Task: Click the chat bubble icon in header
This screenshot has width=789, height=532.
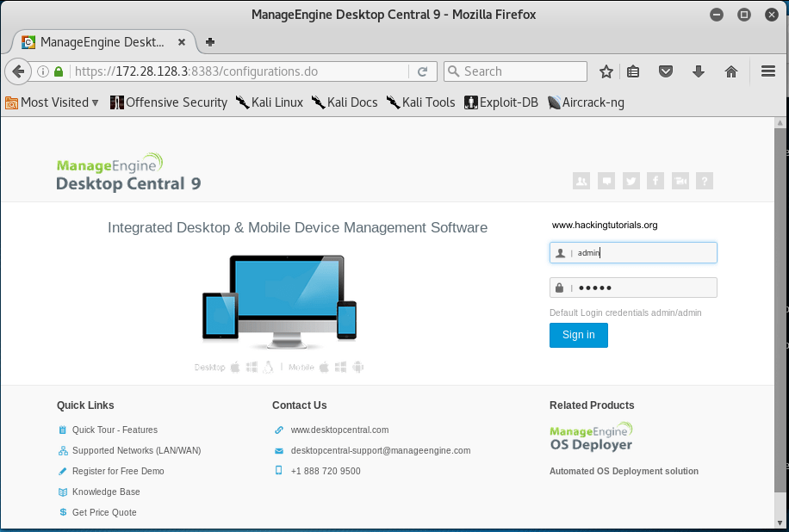Action: click(x=606, y=181)
